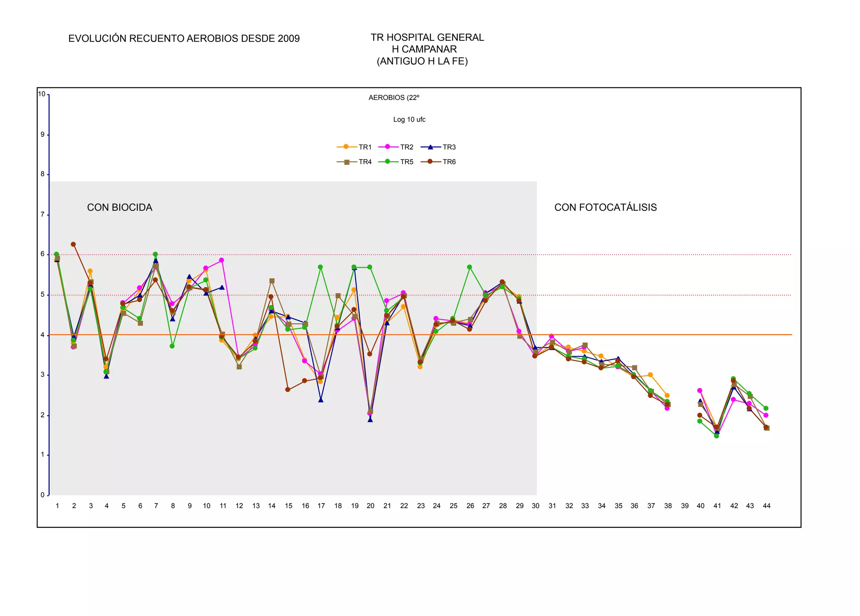
Task: Click the TR2 magenta legend marker
Action: point(388,147)
